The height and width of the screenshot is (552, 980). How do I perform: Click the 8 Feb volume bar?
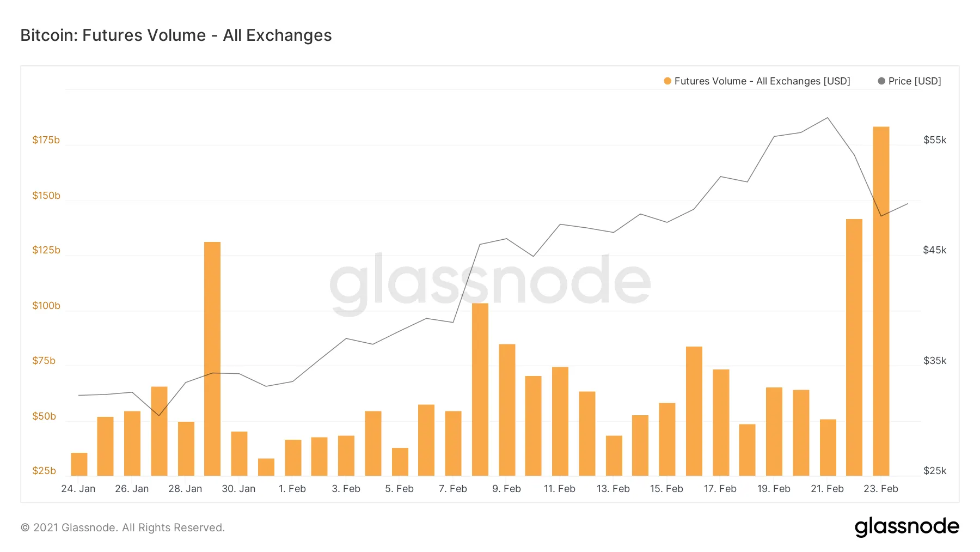click(480, 389)
